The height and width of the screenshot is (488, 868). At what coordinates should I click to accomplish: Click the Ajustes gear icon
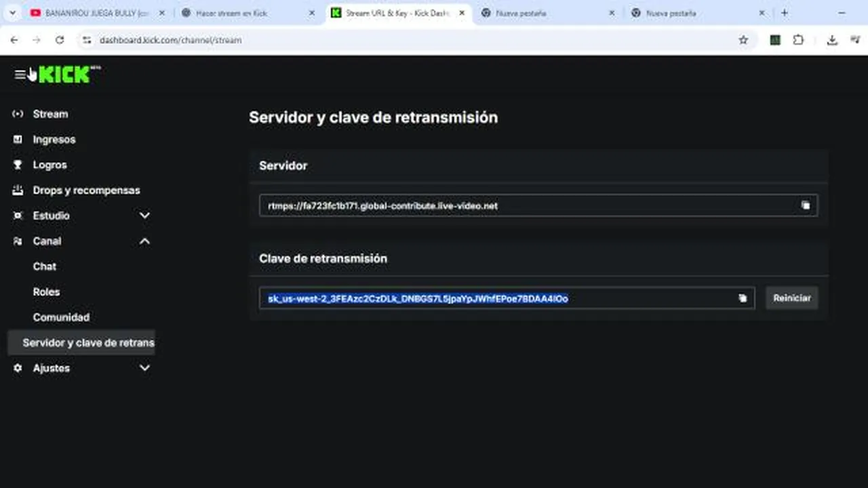18,368
